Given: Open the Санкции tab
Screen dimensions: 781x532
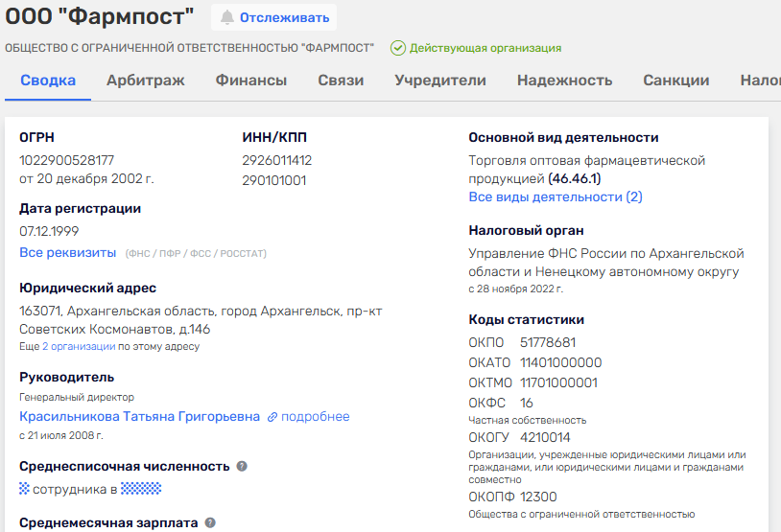Looking at the screenshot, I should click(675, 81).
